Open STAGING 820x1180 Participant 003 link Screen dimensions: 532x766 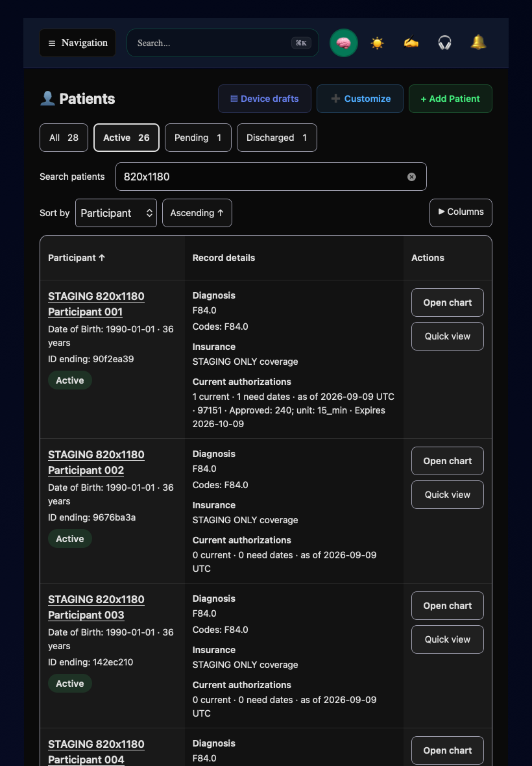(96, 607)
